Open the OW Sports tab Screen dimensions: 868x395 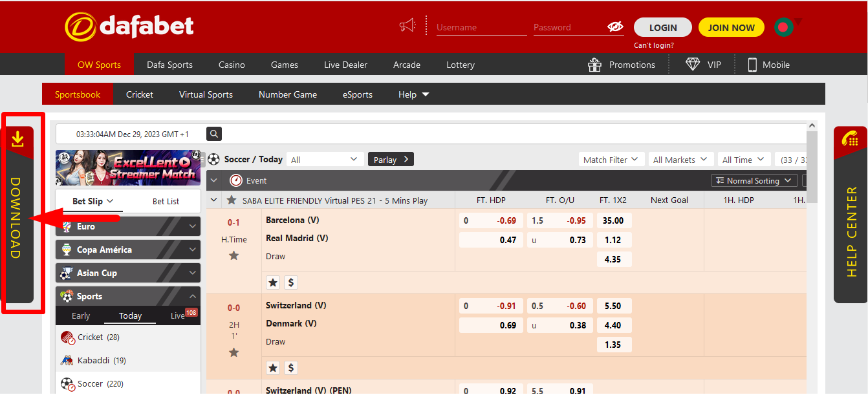click(99, 65)
